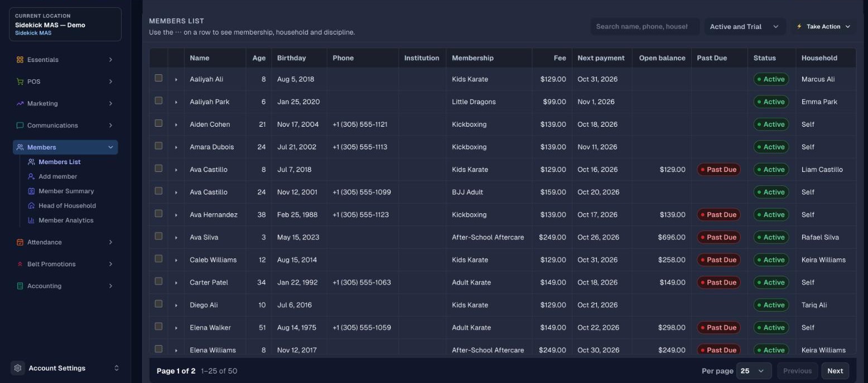
Task: Select the checkbox for Ava Hernandez
Action: pyautogui.click(x=158, y=213)
